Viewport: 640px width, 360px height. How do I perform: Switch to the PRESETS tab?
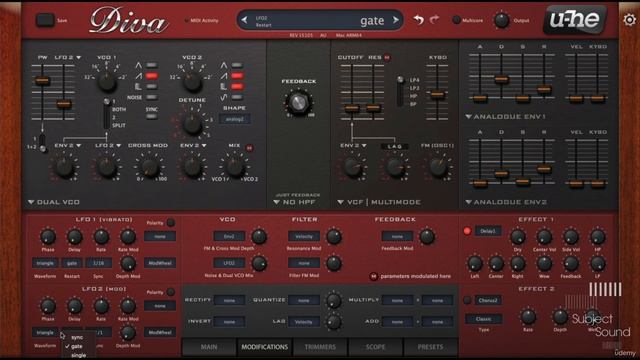point(430,347)
